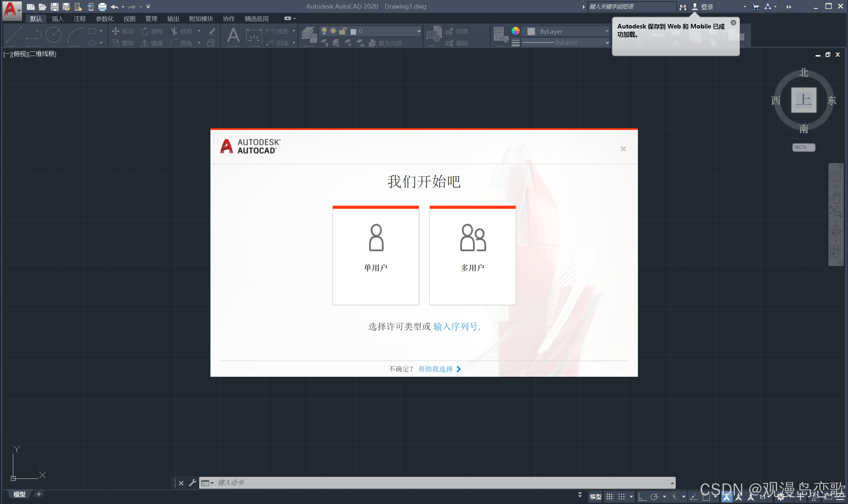Screen dimensions: 848x504
Task: Click the command line customize wrench icon
Action: [x=193, y=482]
